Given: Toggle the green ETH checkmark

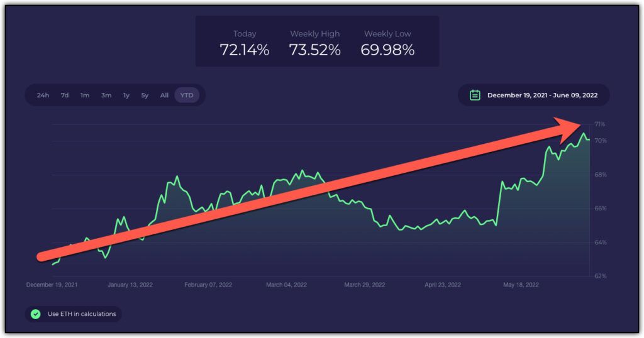Looking at the screenshot, I should (36, 313).
